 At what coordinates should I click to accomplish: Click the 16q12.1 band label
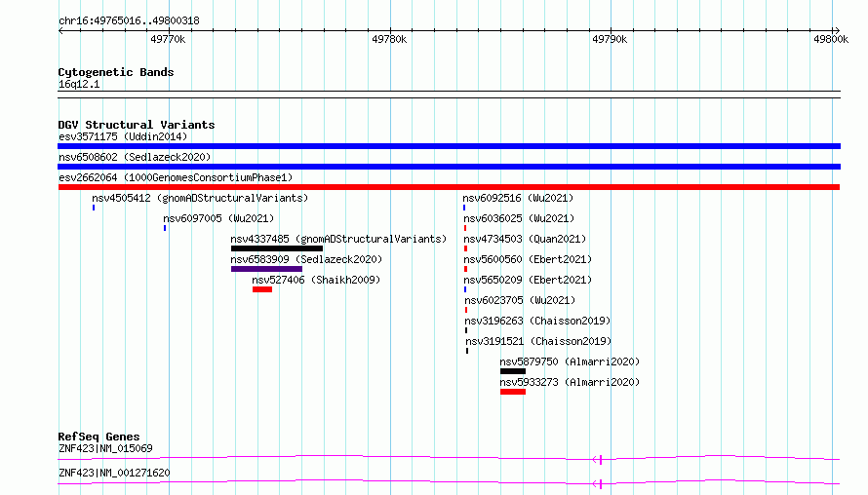(79, 84)
